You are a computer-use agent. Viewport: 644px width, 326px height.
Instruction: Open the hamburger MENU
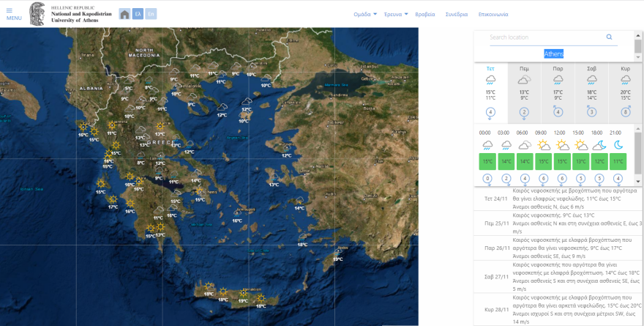click(x=13, y=15)
